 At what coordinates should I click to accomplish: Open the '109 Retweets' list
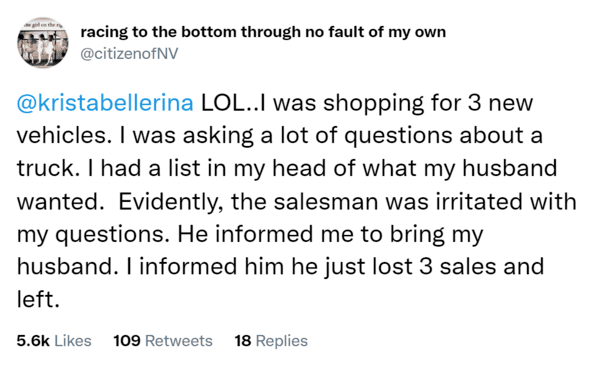tap(163, 341)
